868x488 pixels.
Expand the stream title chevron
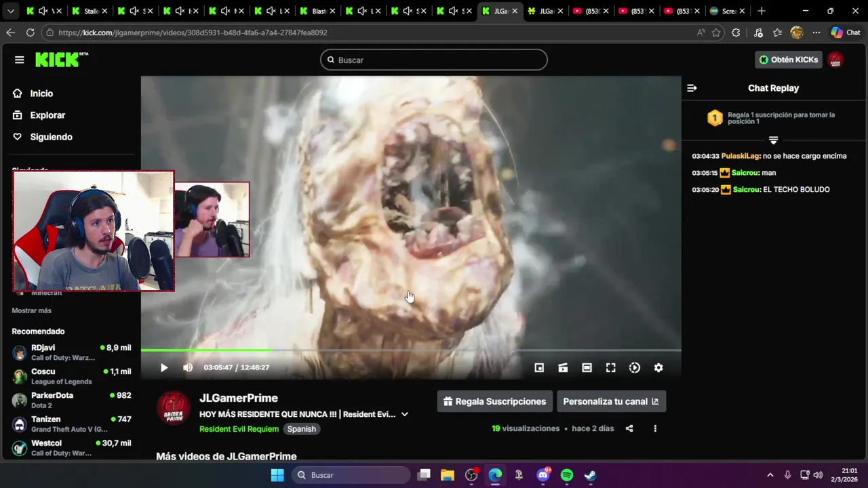tap(405, 414)
